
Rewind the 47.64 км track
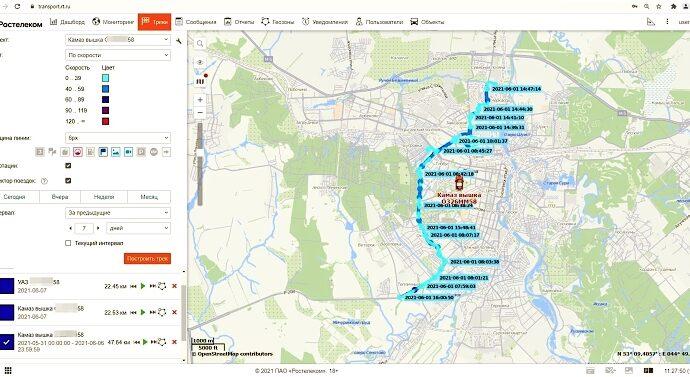137,342
